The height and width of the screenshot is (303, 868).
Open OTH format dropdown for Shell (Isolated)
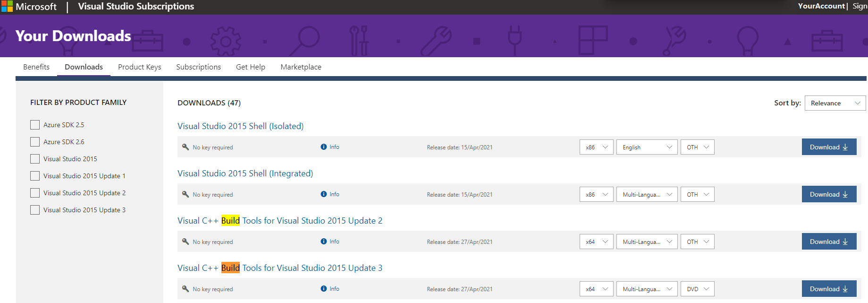pyautogui.click(x=698, y=147)
